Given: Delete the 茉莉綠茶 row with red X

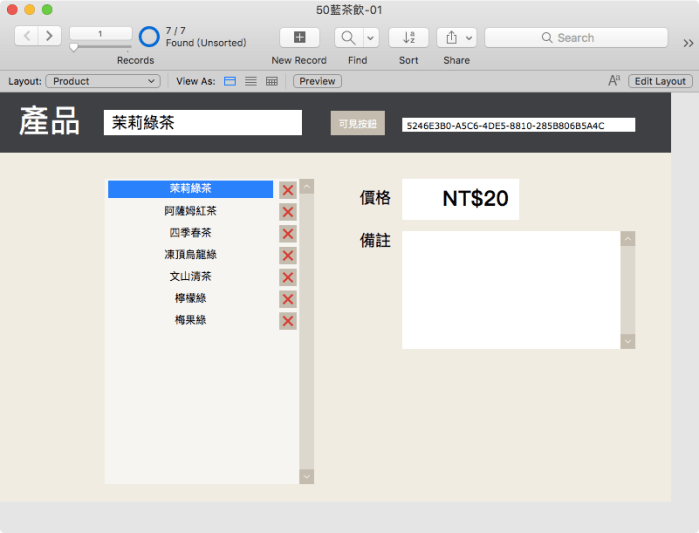Looking at the screenshot, I should 288,190.
